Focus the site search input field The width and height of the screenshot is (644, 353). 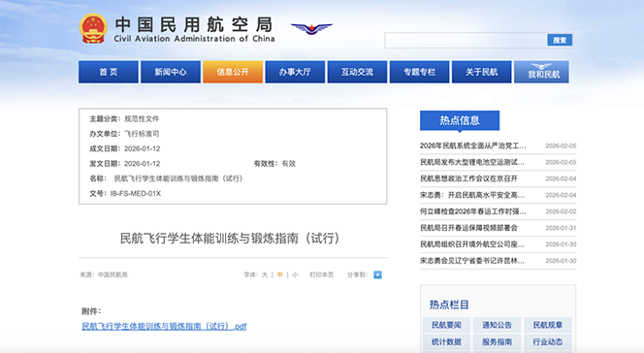pyautogui.click(x=466, y=40)
